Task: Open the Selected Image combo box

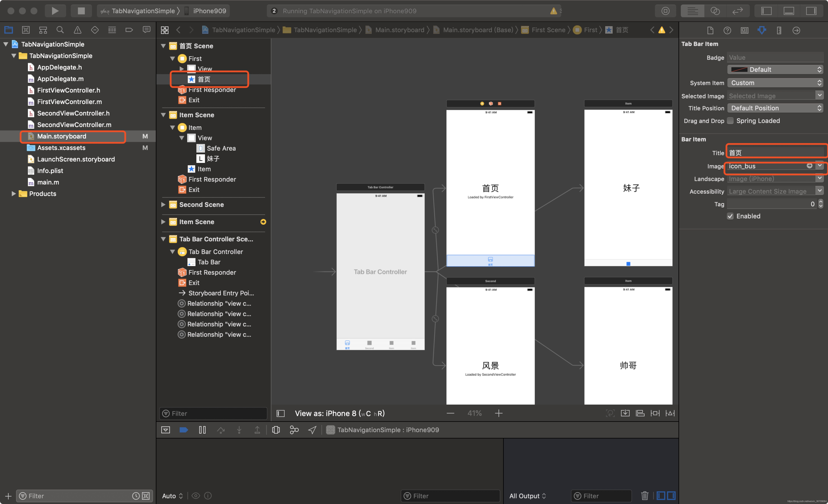Action: pos(820,95)
